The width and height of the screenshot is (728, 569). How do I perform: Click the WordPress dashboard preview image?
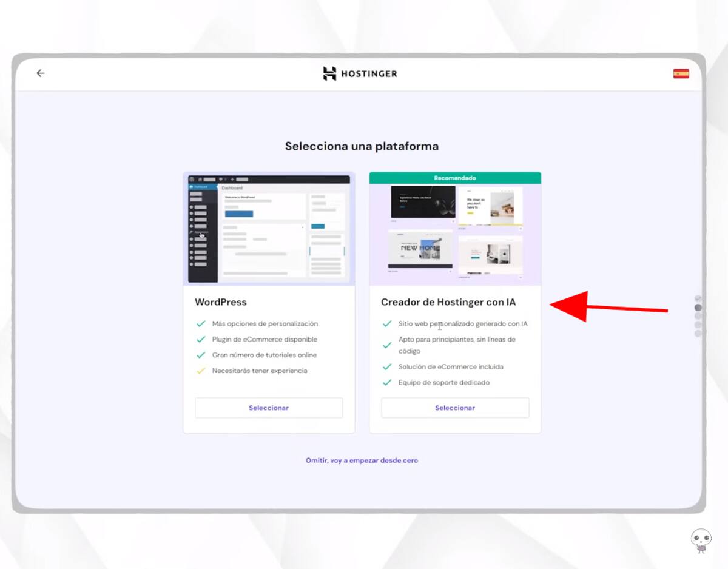[269, 229]
